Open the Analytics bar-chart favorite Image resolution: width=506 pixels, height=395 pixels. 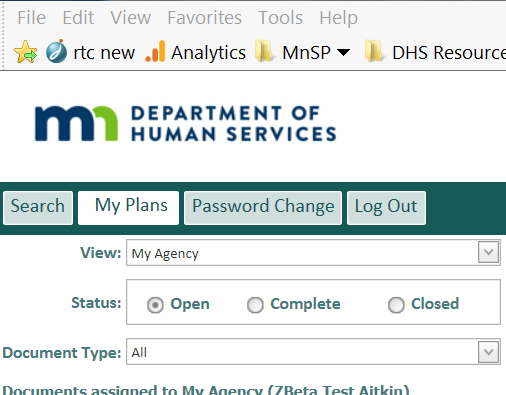pos(155,51)
